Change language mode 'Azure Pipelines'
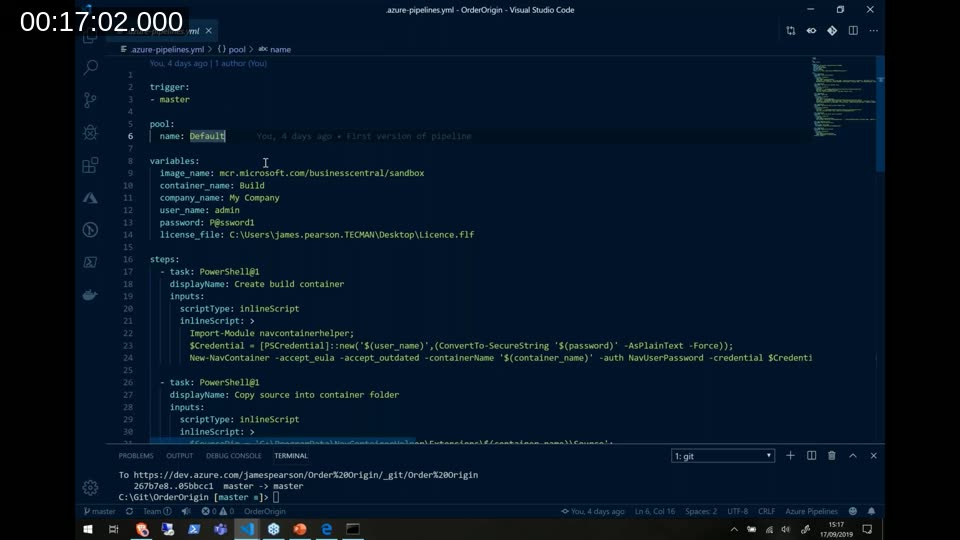960x540 pixels. [x=811, y=511]
